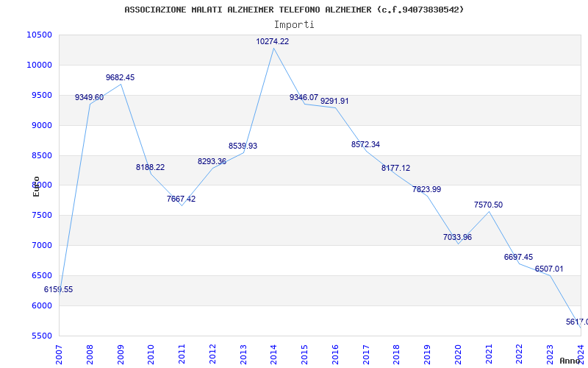Select x-axis year 2010
The width and height of the screenshot is (588, 368).
tap(151, 355)
